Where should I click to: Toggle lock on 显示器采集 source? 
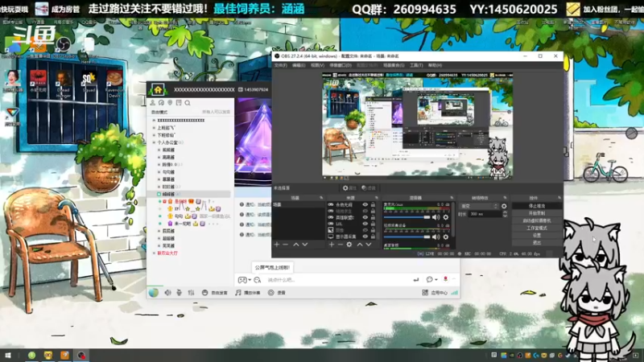point(373,237)
